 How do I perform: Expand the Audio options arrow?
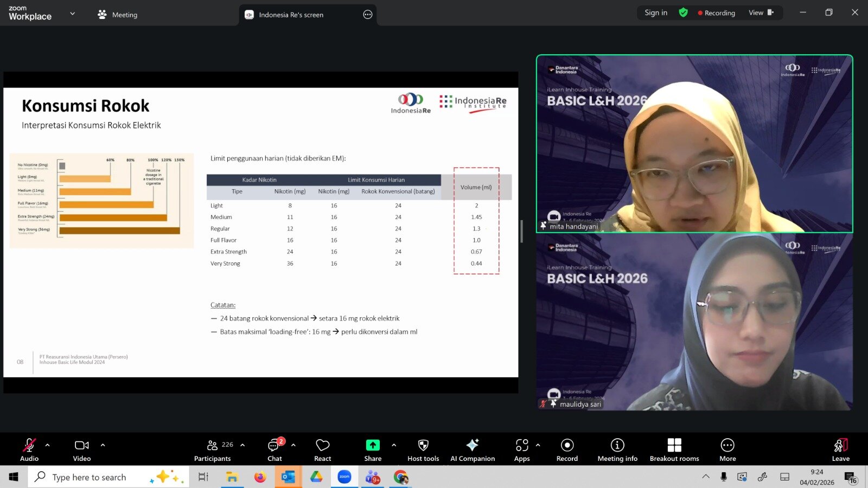(48, 445)
